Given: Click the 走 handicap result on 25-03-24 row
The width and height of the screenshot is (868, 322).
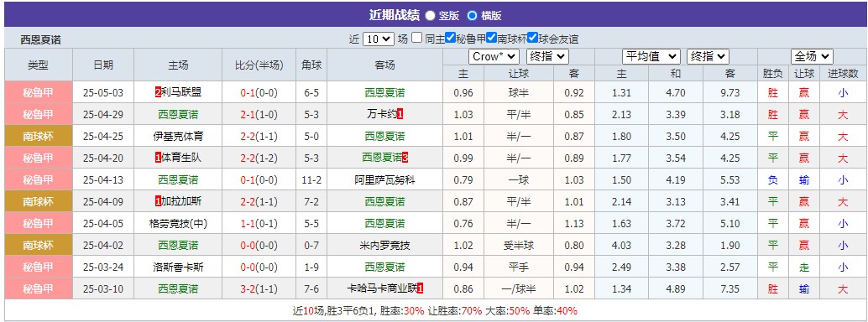Looking at the screenshot, I should click(804, 267).
